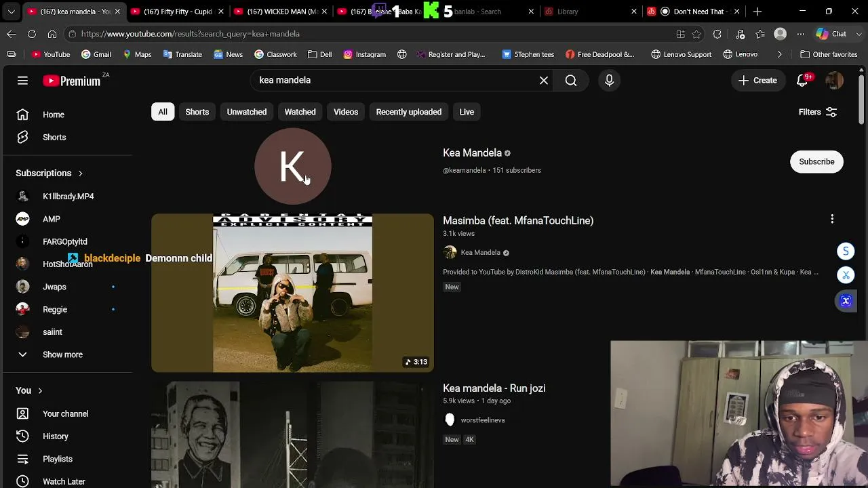Open the Maps bookmark
This screenshot has width=868, height=488.
tap(136, 54)
